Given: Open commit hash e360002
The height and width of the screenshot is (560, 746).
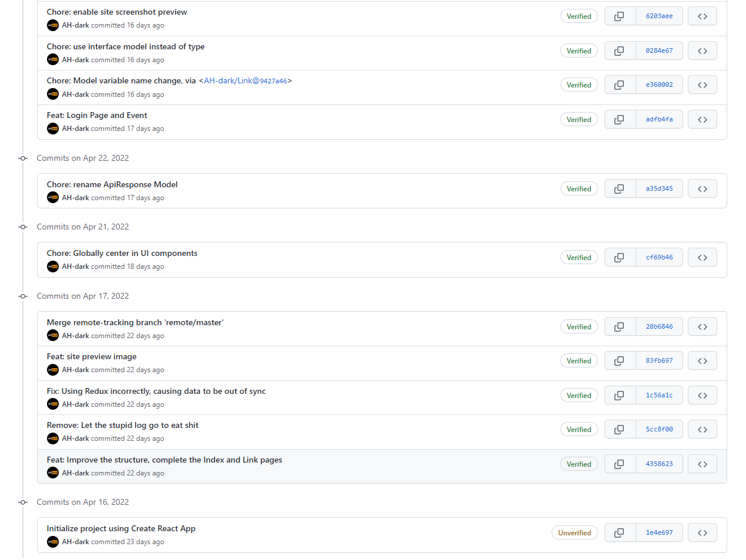Looking at the screenshot, I should pyautogui.click(x=659, y=85).
